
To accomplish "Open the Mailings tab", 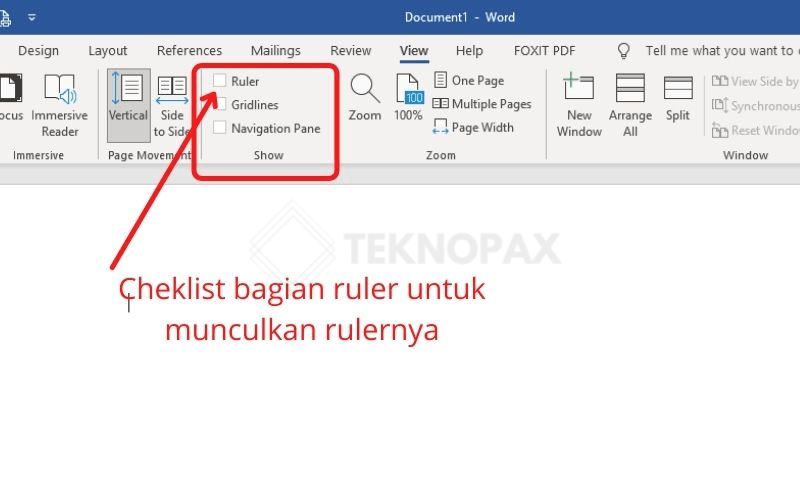I will click(x=276, y=51).
